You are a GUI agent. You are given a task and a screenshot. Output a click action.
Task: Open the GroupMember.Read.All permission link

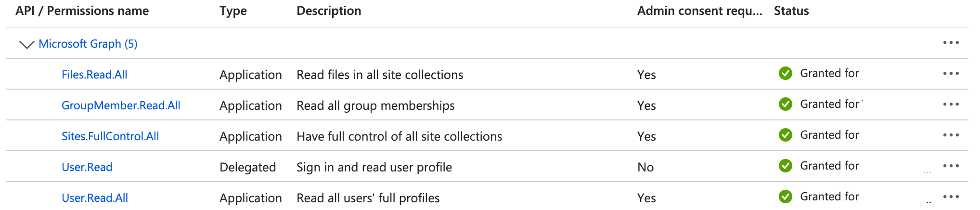[x=121, y=105]
